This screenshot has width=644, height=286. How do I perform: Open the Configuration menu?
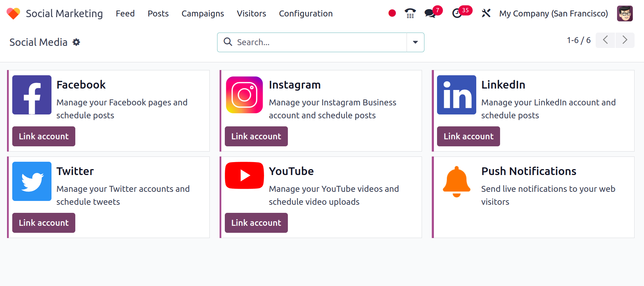[x=306, y=14]
